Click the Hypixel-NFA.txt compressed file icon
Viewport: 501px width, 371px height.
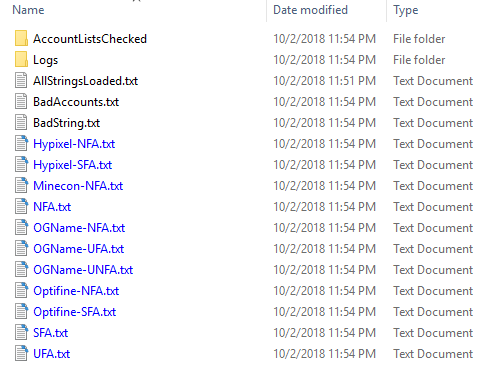[x=21, y=144]
